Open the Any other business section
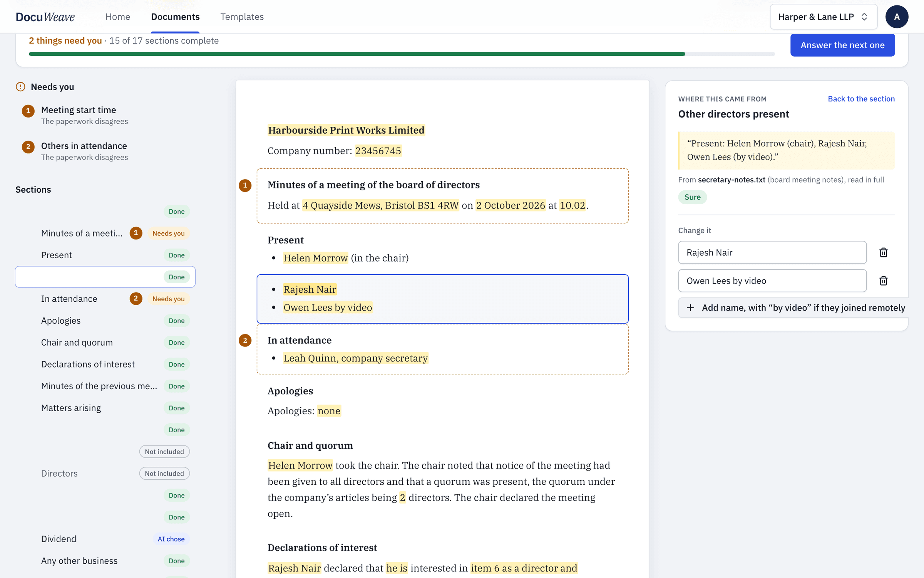Screen dimensions: 924x578 [105, 561]
